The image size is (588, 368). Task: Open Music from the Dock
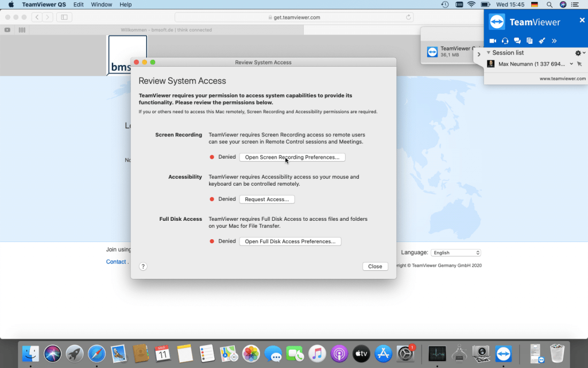point(317,354)
